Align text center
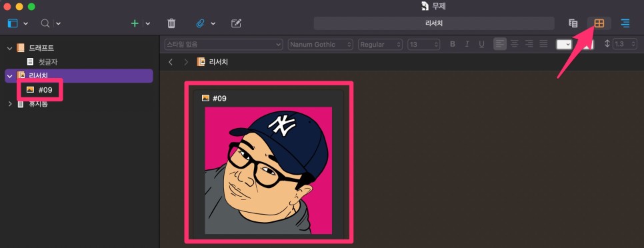This screenshot has height=248, width=644. 514,44
